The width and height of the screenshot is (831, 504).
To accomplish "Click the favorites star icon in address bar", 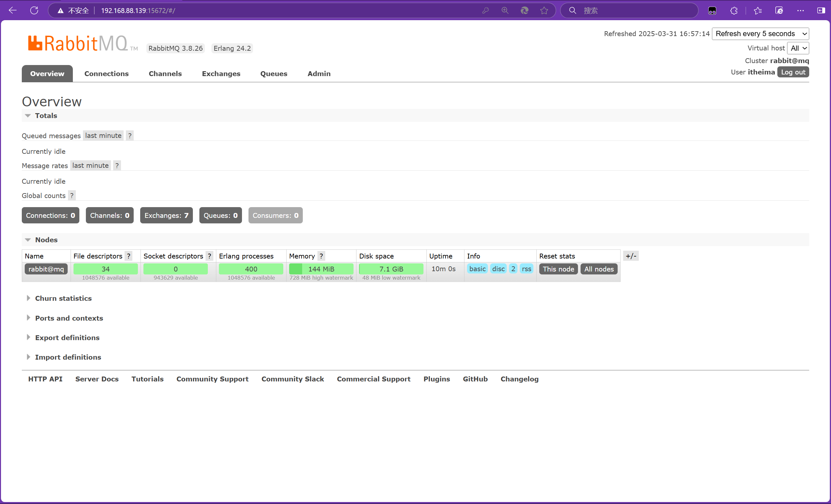I will click(x=544, y=10).
